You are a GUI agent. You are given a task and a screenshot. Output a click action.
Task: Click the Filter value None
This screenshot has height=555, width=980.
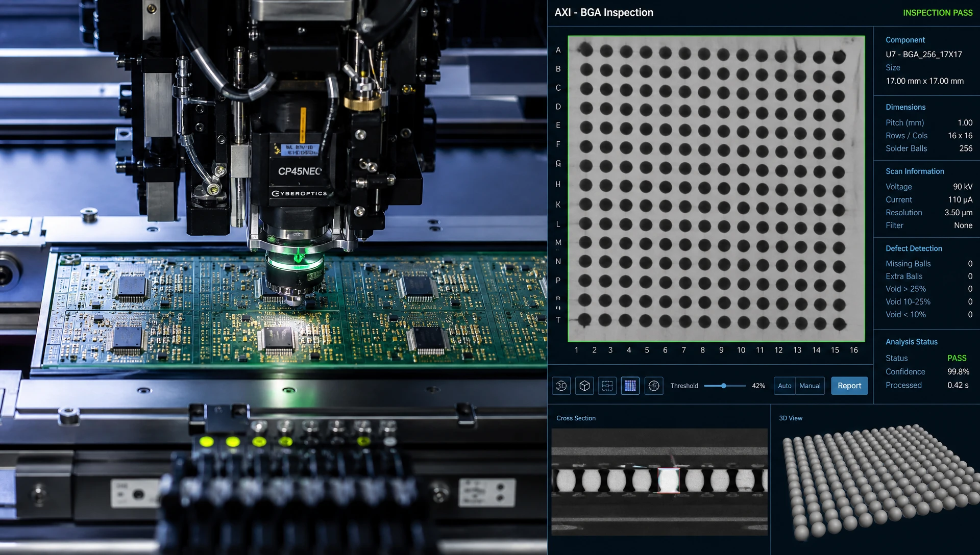pyautogui.click(x=963, y=225)
